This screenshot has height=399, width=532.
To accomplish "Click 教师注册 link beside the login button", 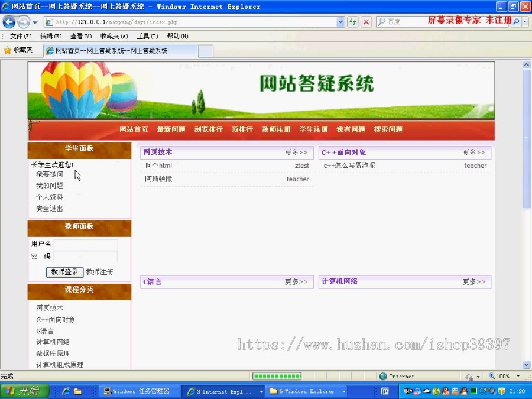I will pyautogui.click(x=99, y=272).
